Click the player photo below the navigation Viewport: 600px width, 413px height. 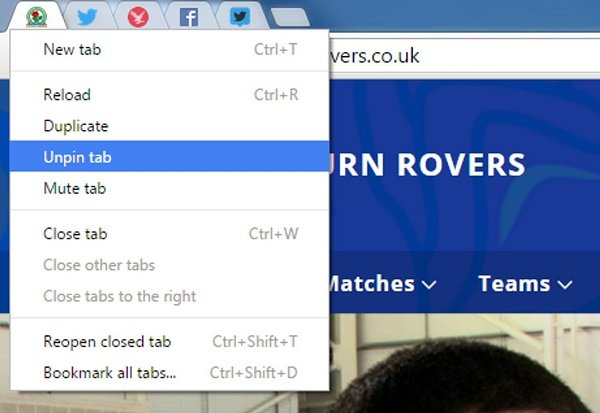point(464,363)
